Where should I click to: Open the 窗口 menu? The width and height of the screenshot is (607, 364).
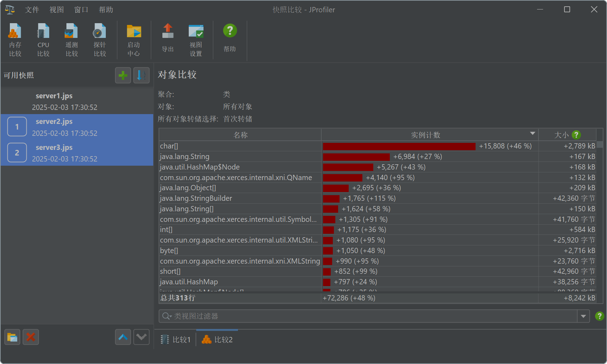pyautogui.click(x=81, y=10)
